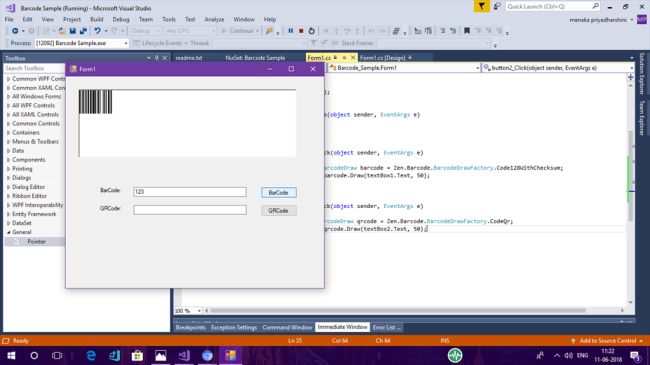Screen dimensions: 650x365
Task: Switch to Form1.cs [Design] tab
Action: [382, 58]
